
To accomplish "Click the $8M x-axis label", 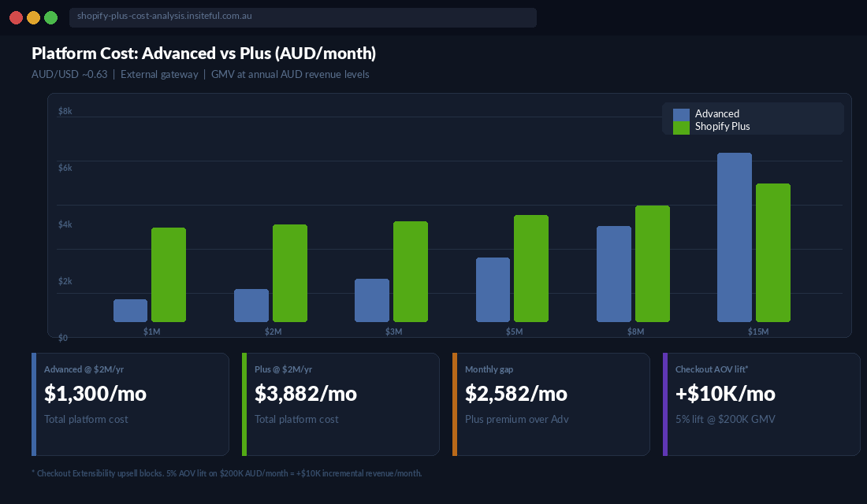I will (635, 332).
